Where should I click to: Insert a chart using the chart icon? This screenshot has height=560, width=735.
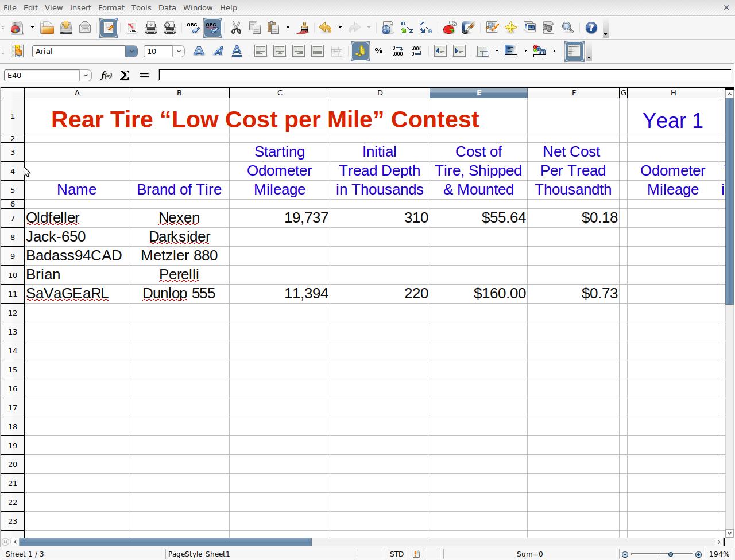(x=449, y=28)
